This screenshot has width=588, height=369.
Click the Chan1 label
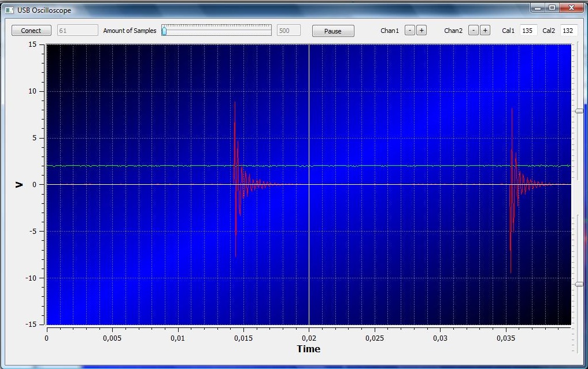390,31
